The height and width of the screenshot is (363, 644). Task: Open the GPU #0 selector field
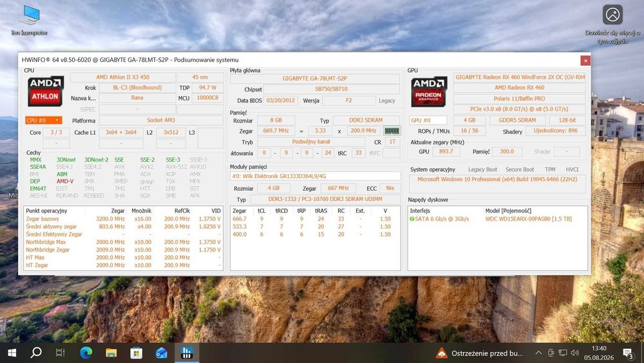(x=428, y=120)
